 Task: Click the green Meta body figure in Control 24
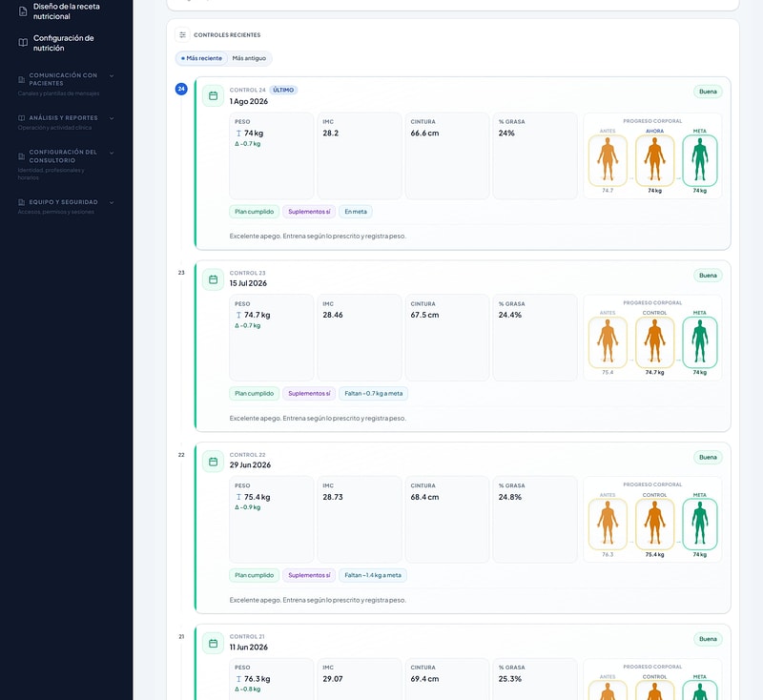(700, 160)
